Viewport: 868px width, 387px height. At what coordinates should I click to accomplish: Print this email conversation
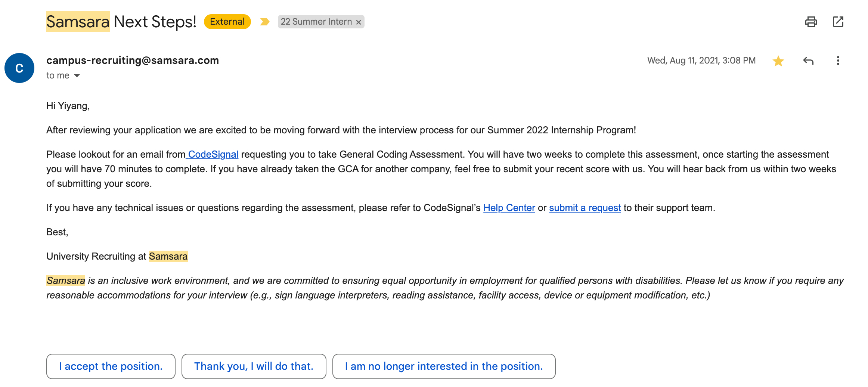click(x=811, y=22)
